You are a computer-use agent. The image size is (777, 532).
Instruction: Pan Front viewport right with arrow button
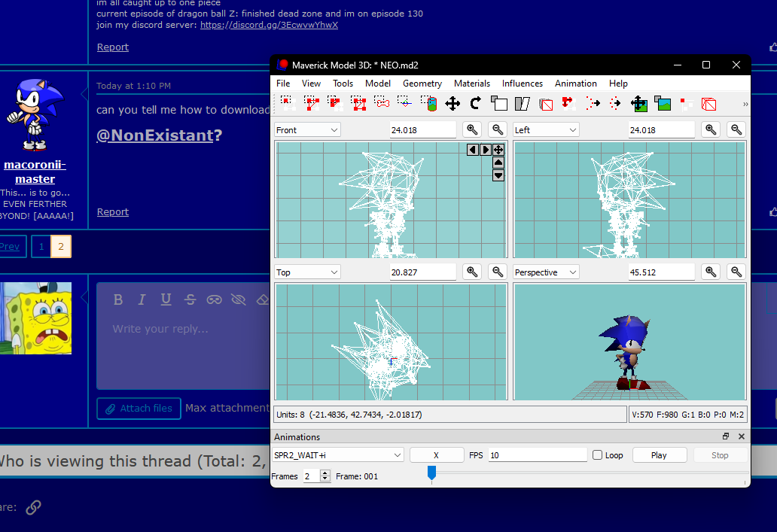click(486, 150)
